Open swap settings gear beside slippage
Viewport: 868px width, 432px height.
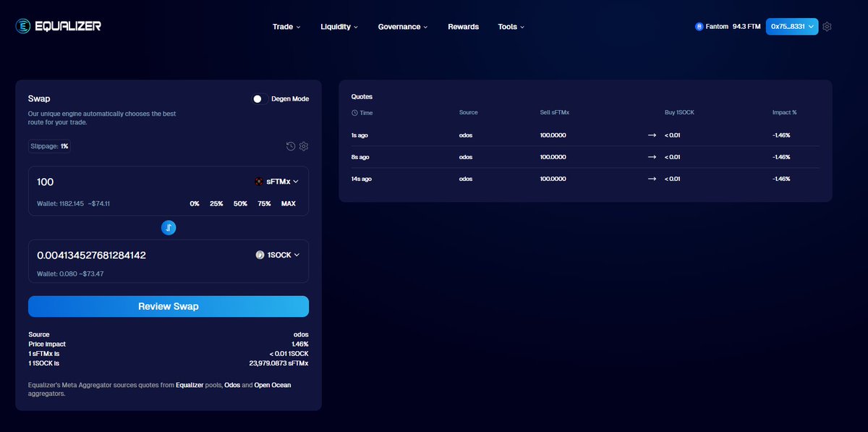click(x=304, y=146)
